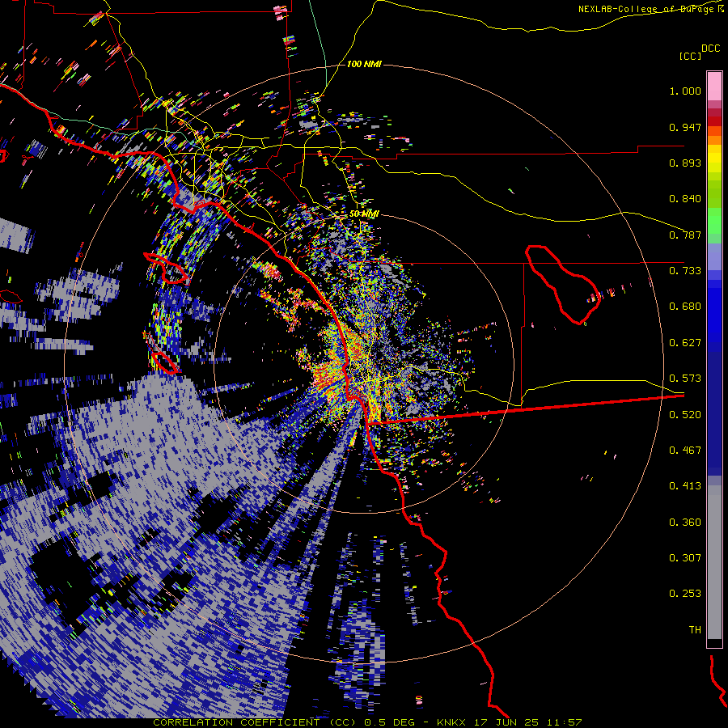
Task: Select the 1.000 scale value
Action: [685, 91]
